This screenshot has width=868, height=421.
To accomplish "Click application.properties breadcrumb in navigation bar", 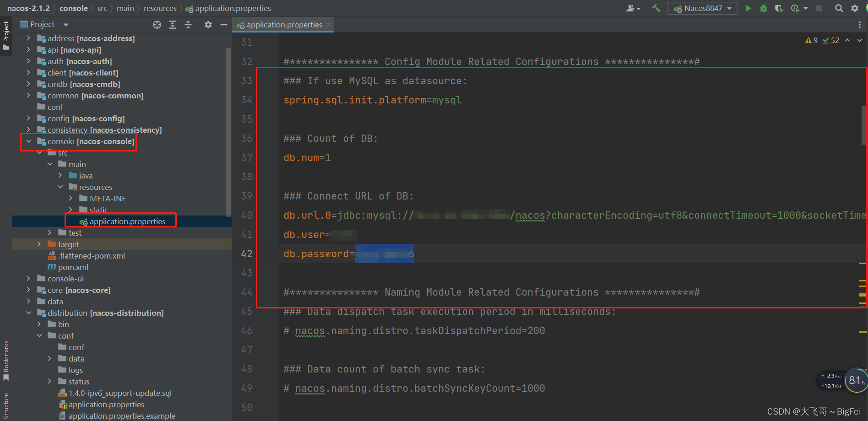I will [228, 8].
